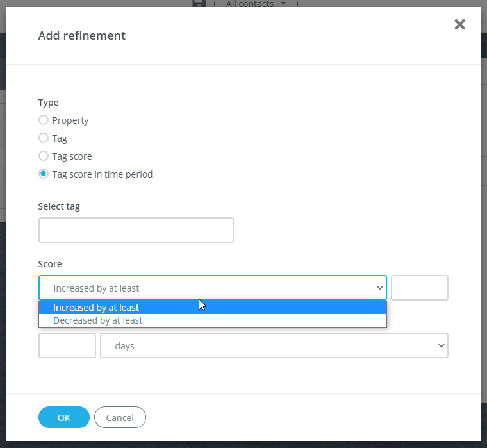Click the save icon behind the dialog
The width and height of the screenshot is (487, 448).
coord(199,3)
